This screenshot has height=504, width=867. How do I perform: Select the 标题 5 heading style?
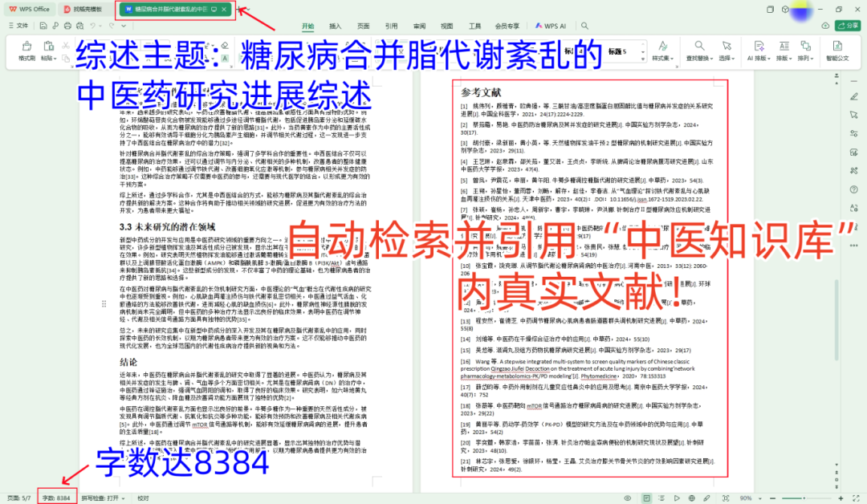(618, 51)
